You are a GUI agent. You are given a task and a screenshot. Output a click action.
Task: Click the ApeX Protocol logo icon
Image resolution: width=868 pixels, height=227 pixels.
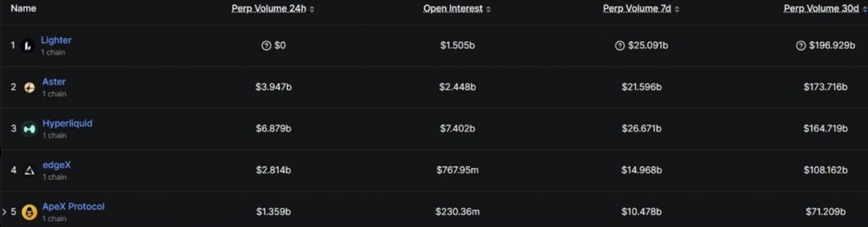[30, 212]
